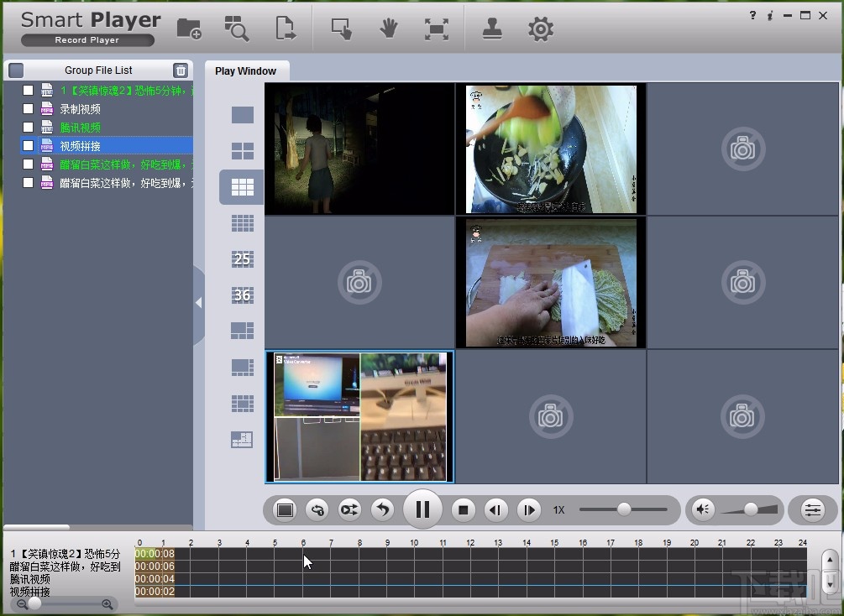Delete files with the trash icon
The height and width of the screenshot is (616, 844).
coord(181,70)
